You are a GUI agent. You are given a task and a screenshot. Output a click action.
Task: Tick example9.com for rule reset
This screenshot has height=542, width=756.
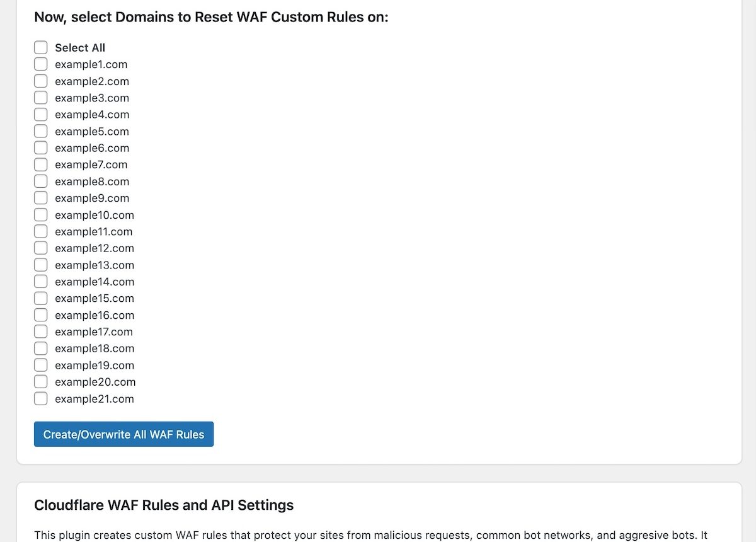[40, 197]
